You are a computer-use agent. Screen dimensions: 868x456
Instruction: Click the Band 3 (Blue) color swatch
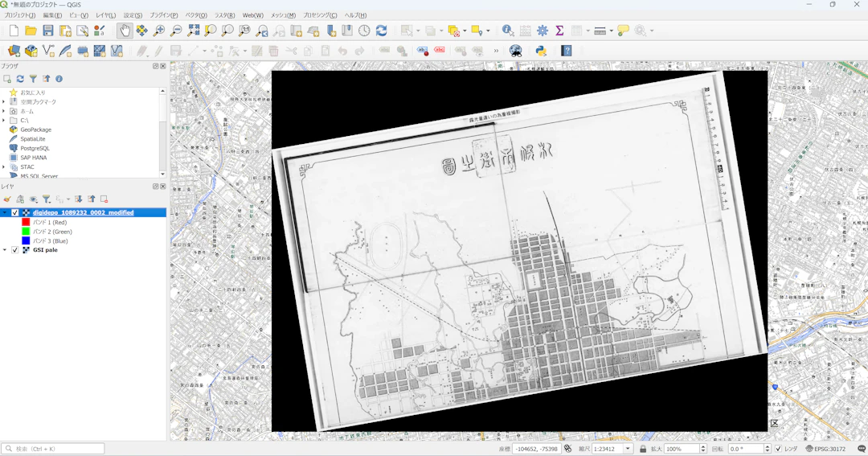point(26,241)
